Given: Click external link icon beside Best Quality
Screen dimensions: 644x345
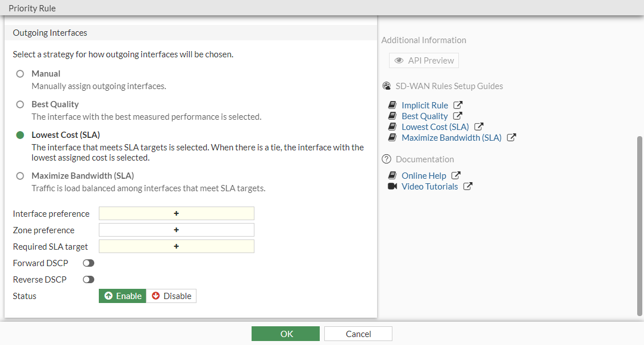Looking at the screenshot, I should tap(458, 116).
